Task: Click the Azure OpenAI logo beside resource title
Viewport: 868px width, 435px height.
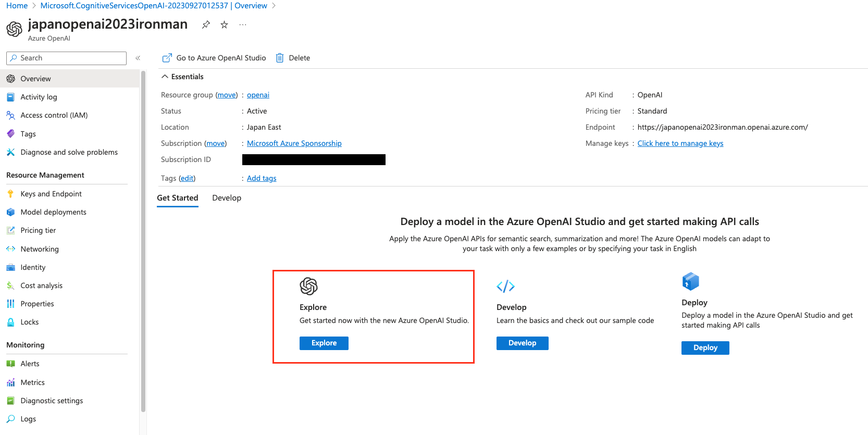Action: 15,29
